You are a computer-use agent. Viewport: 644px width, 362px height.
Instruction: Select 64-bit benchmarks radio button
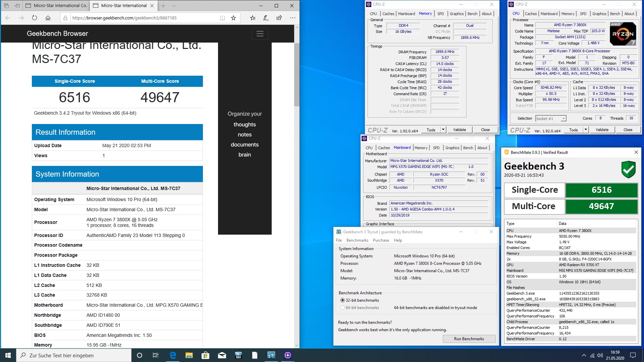point(342,308)
